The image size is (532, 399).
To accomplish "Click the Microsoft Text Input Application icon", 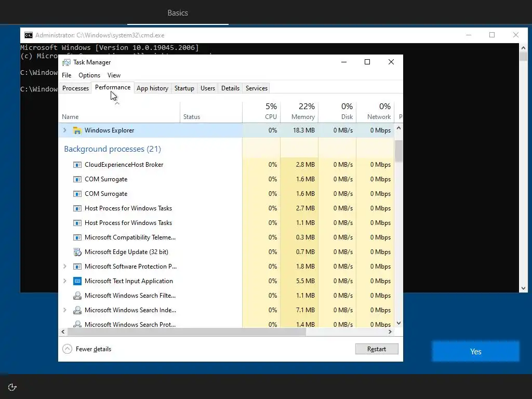I will pyautogui.click(x=77, y=281).
